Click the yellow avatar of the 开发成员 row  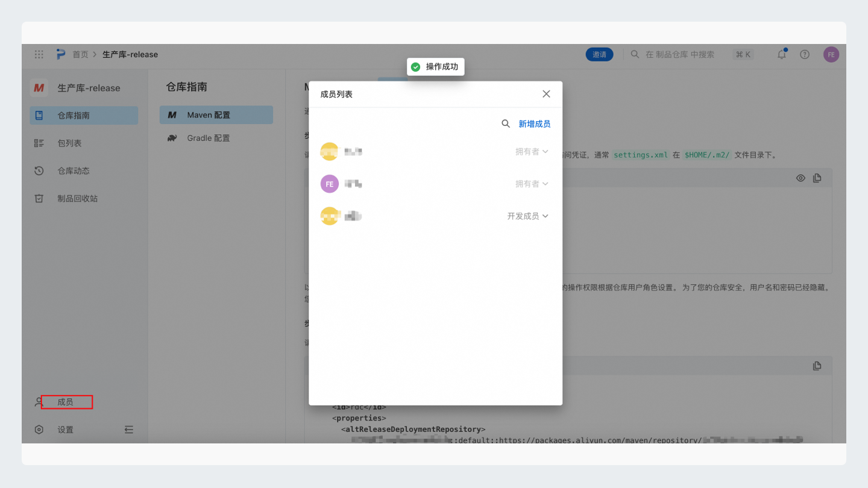point(330,216)
